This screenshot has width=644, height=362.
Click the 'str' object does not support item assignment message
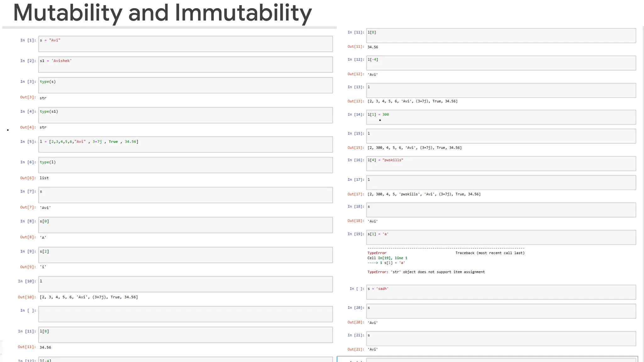(x=438, y=272)
